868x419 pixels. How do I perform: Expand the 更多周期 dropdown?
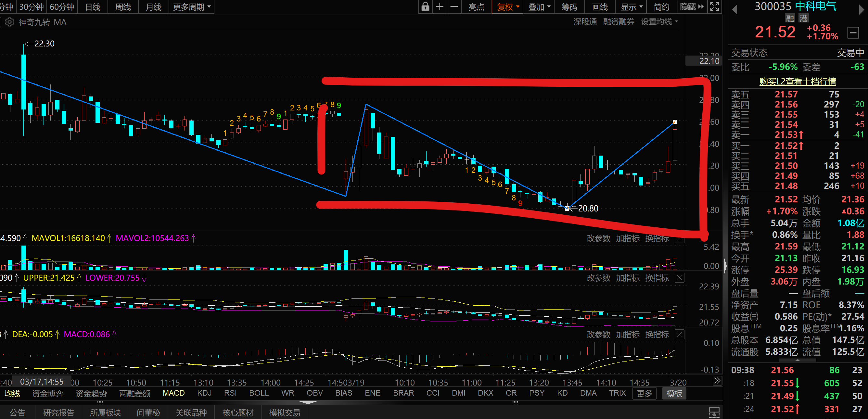coord(191,7)
